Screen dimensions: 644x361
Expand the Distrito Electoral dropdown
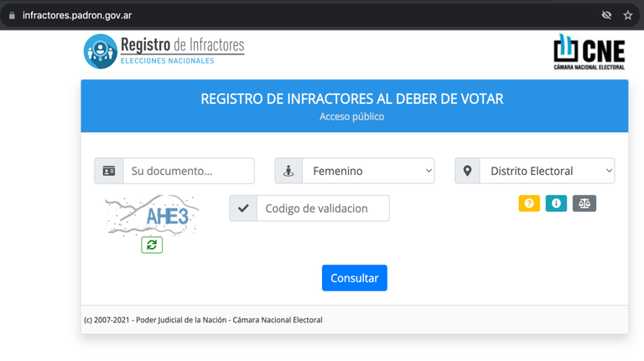547,171
